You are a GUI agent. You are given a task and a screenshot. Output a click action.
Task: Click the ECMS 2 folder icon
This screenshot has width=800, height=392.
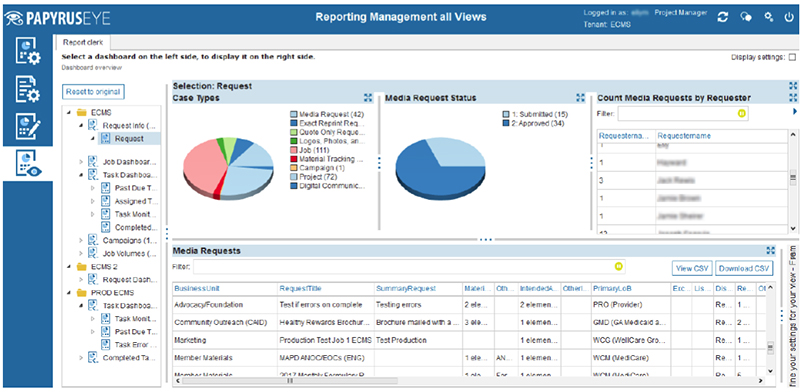(x=82, y=266)
